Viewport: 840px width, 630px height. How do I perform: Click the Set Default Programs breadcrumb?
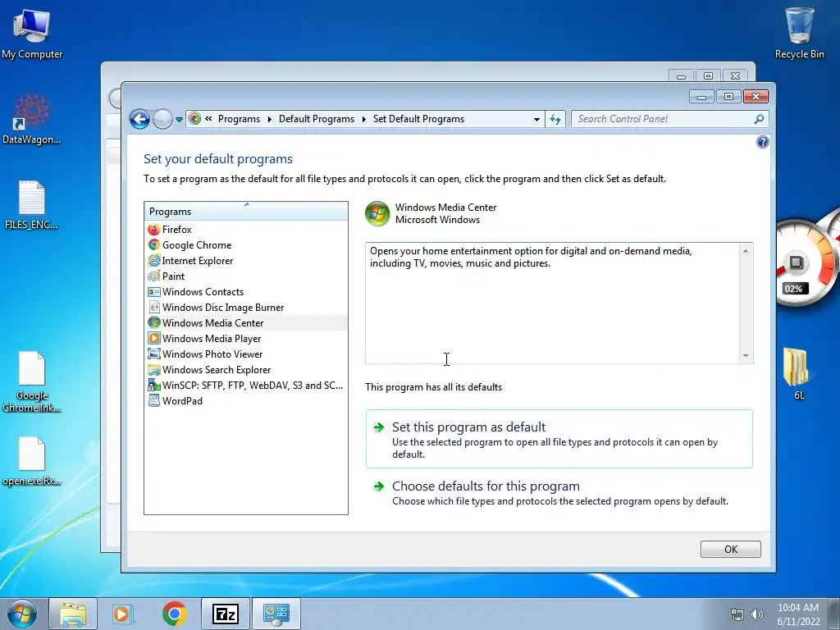click(x=419, y=119)
